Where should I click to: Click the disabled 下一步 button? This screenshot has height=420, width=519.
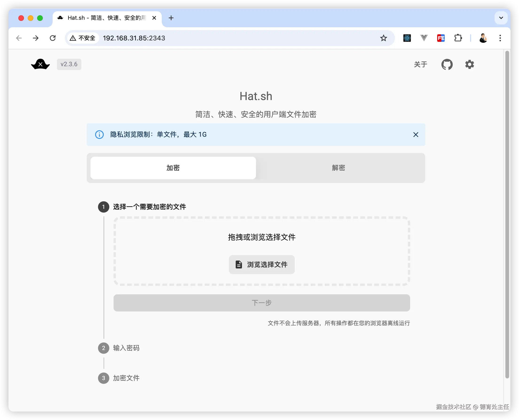[262, 303]
